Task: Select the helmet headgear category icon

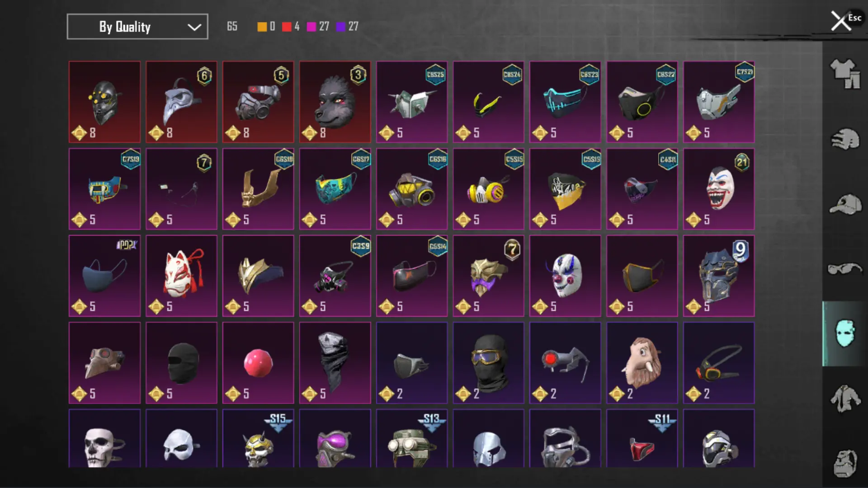Action: [844, 140]
